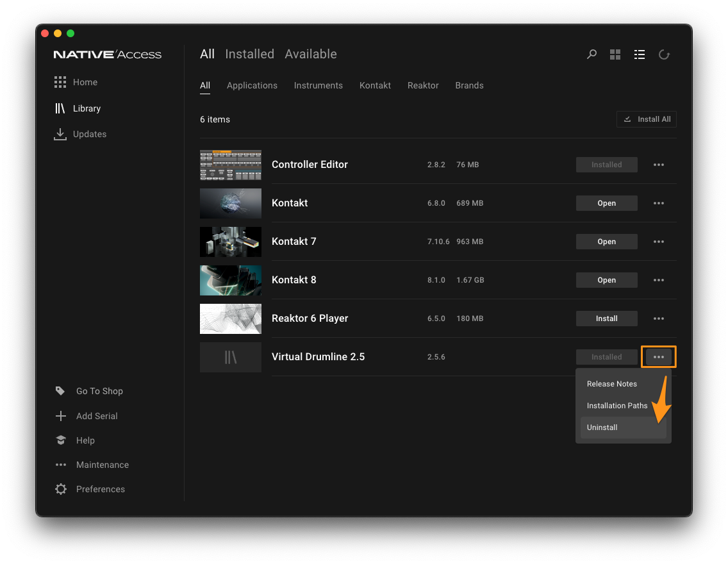The image size is (728, 564).
Task: Click the 1.67 GB size value
Action: pos(470,280)
